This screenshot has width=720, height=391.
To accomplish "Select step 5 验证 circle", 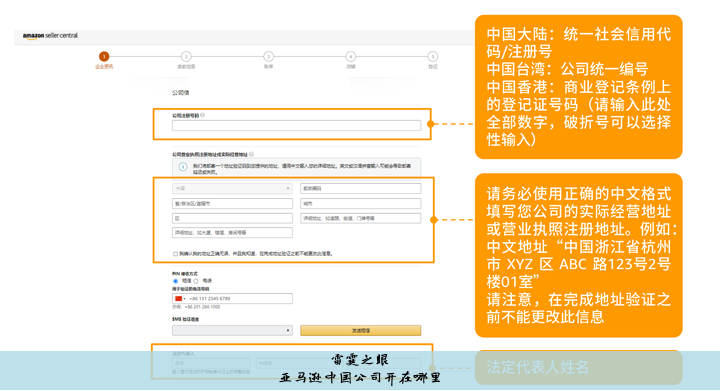I will (x=433, y=56).
